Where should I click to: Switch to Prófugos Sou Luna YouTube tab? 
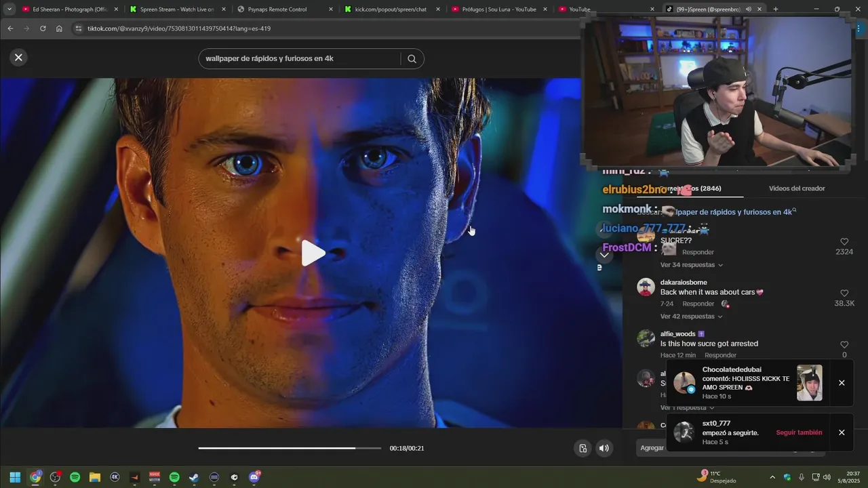(498, 9)
